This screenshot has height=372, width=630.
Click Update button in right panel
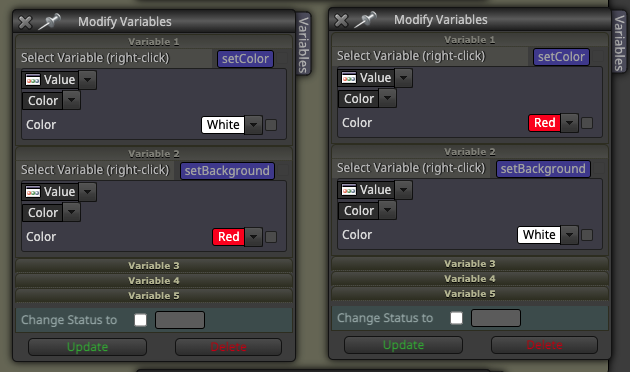[x=403, y=345]
